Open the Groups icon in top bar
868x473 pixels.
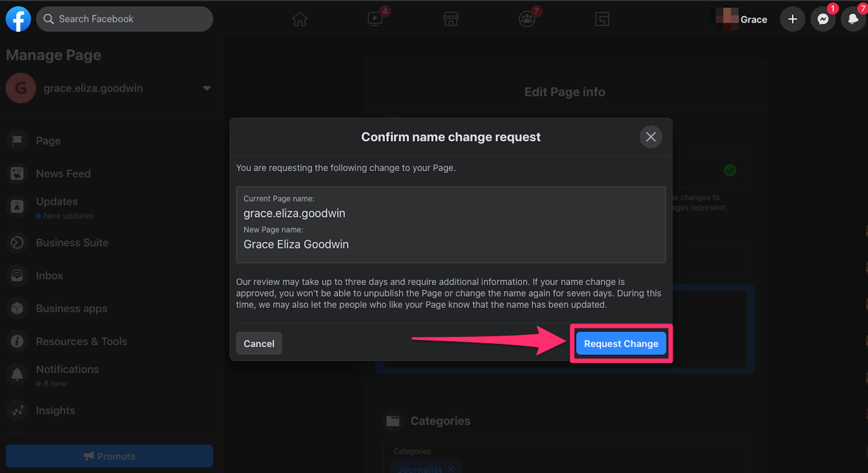[526, 19]
